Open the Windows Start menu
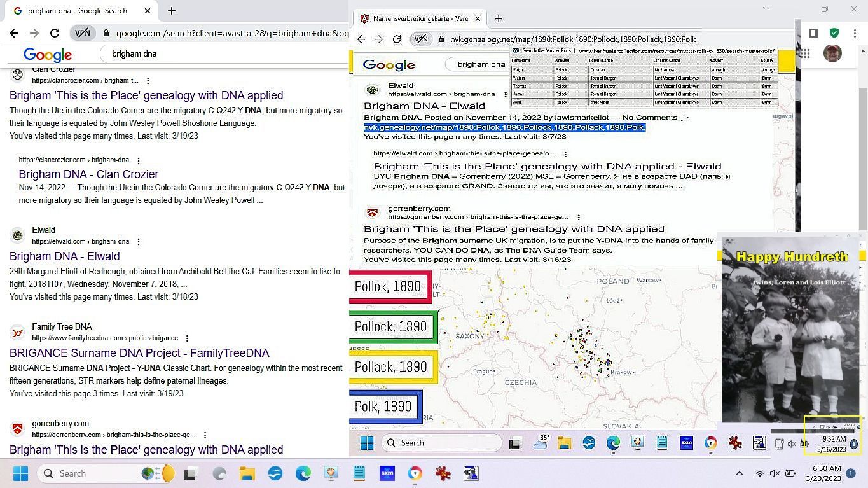868x488 pixels. tap(20, 473)
